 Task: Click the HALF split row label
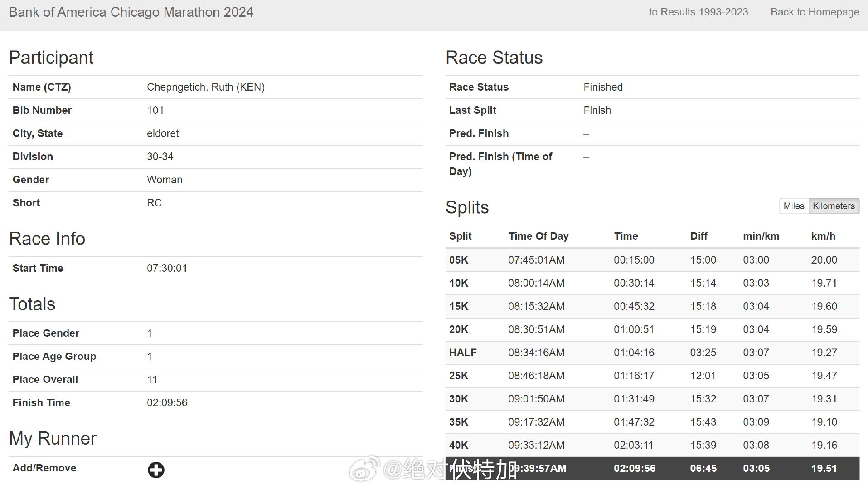463,353
